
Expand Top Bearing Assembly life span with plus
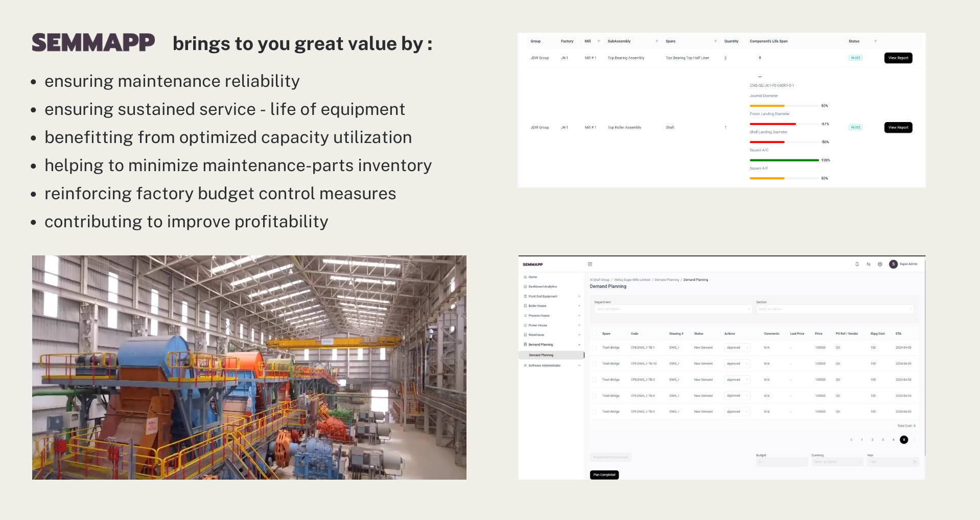(x=760, y=58)
